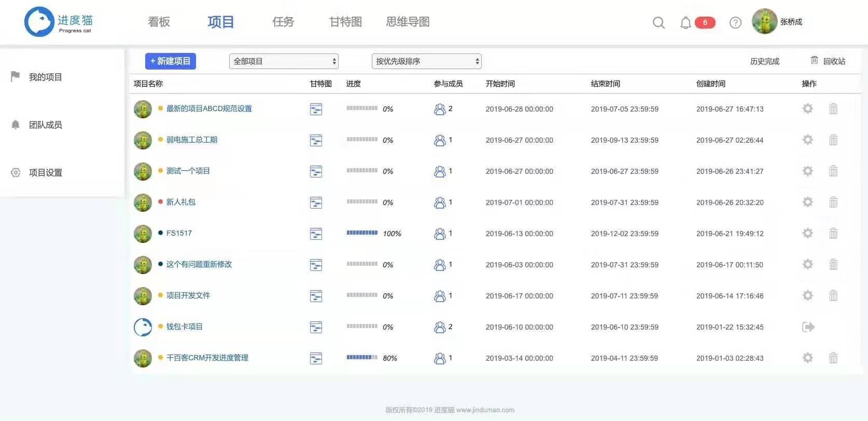Click avatar thumbnail of 钱包卡项目 row
This screenshot has height=421, width=868.
click(x=143, y=327)
